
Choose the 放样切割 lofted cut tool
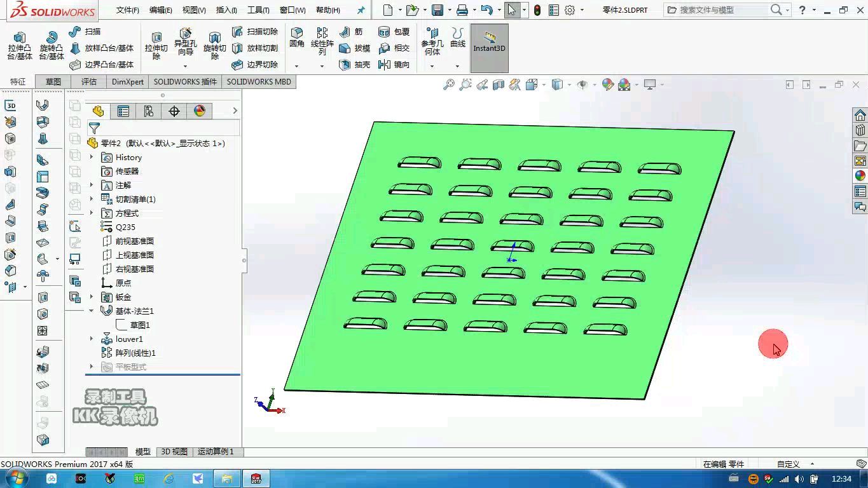pyautogui.click(x=254, y=48)
